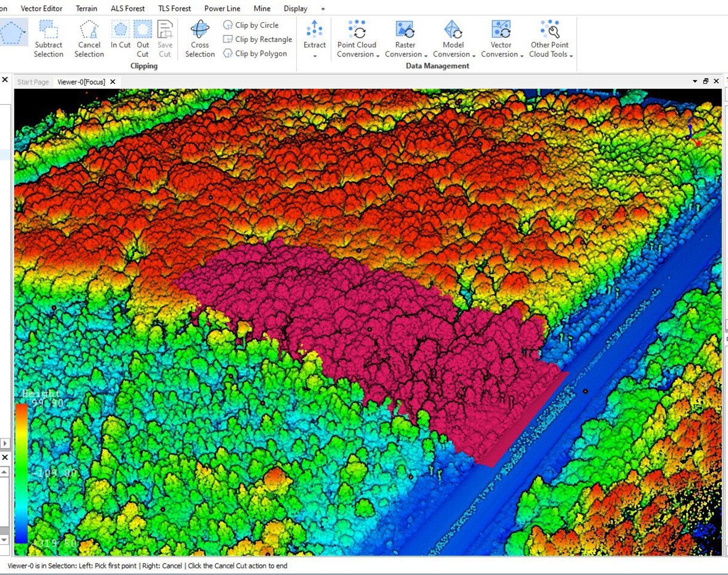Open the ALS Forest ribbon tab
The height and width of the screenshot is (575, 728).
(128, 8)
